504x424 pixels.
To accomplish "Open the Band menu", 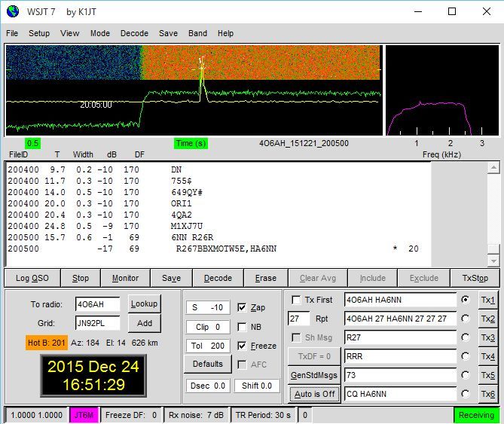I will (x=197, y=33).
